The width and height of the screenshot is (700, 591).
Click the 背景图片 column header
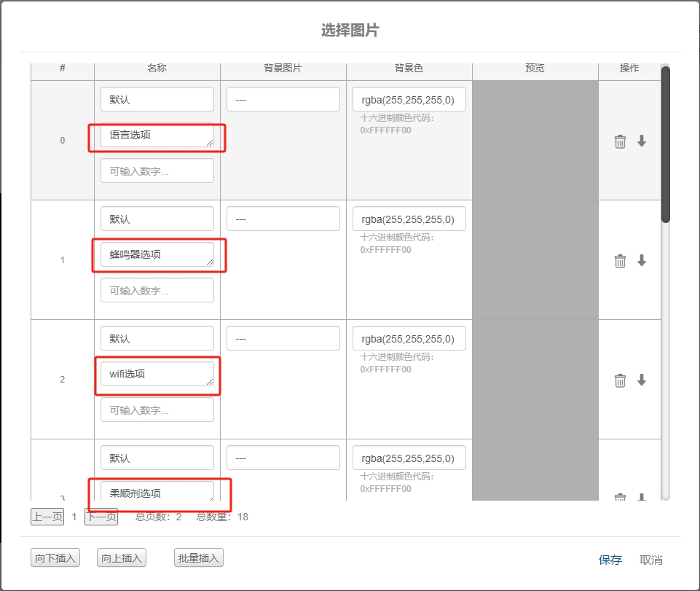pyautogui.click(x=283, y=68)
